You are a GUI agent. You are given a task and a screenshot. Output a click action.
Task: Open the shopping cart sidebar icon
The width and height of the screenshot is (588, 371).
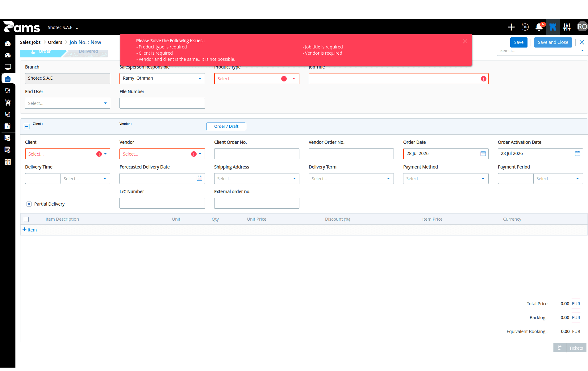(8, 102)
